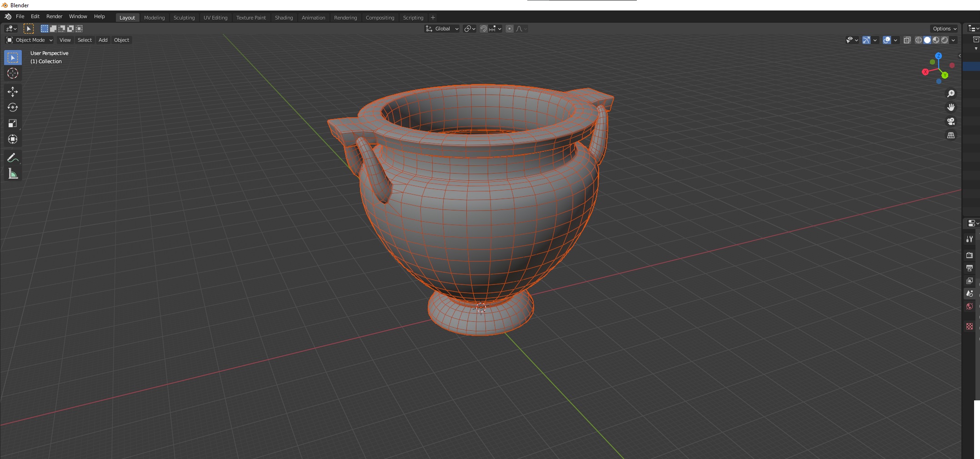Toggle viewport overlays display
The width and height of the screenshot is (980, 459).
click(887, 40)
